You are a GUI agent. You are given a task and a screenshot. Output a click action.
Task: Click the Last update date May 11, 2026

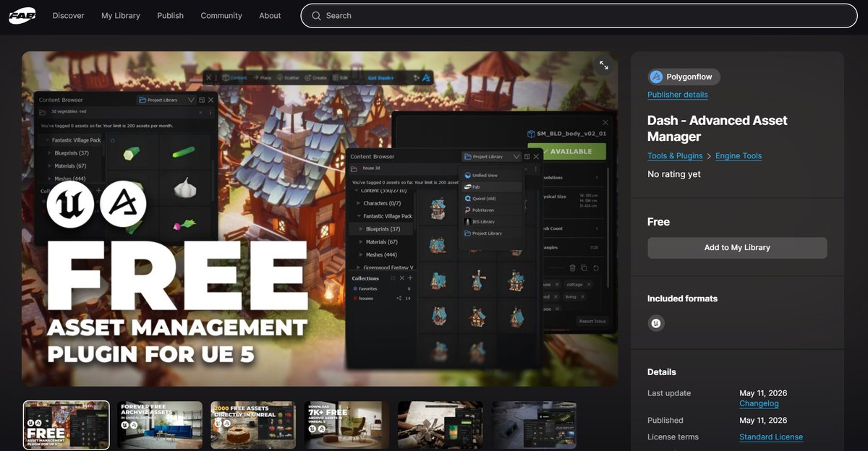pos(763,393)
